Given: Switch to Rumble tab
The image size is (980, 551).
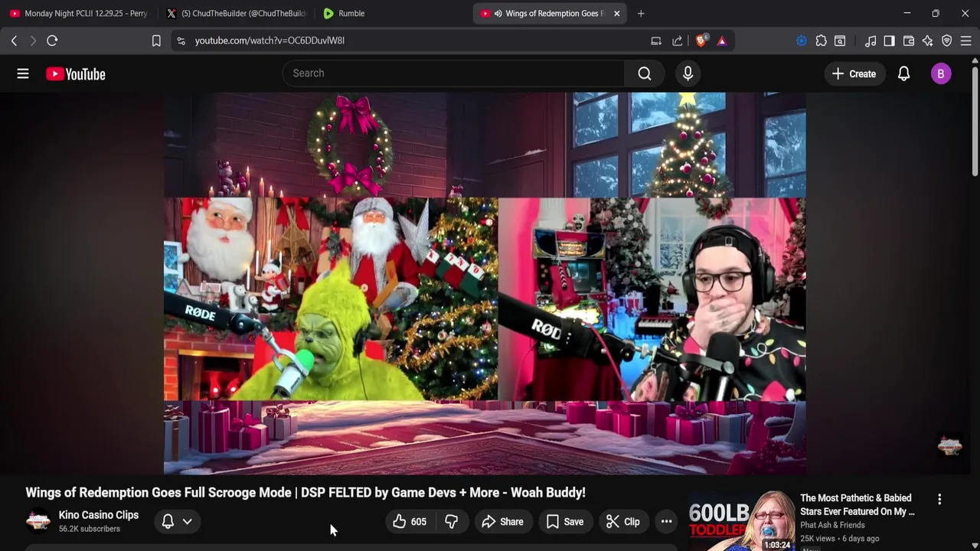Looking at the screenshot, I should pos(392,13).
